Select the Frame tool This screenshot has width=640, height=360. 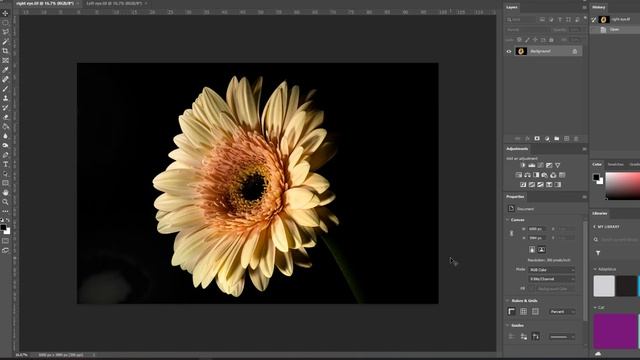[x=5, y=60]
